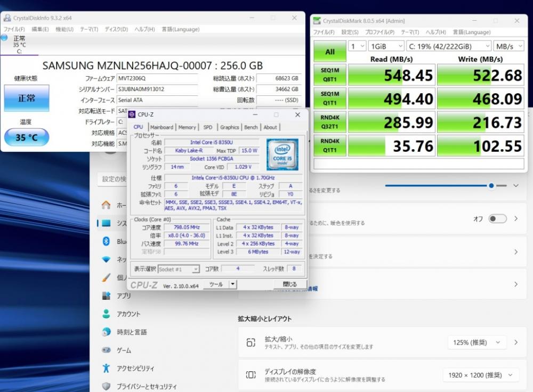The width and height of the screenshot is (533, 392).
Task: Click the Scale (拡大/縮小) row icon
Action: pyautogui.click(x=251, y=342)
